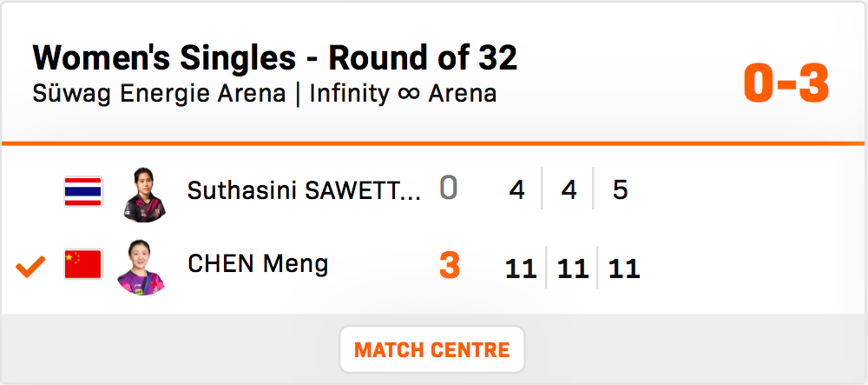This screenshot has height=385, width=868.
Task: Select the Süwag Energie Arena venue text
Action: click(159, 93)
